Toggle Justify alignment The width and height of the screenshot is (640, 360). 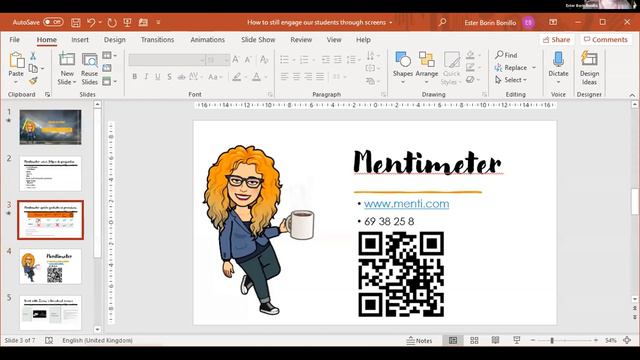click(x=320, y=76)
